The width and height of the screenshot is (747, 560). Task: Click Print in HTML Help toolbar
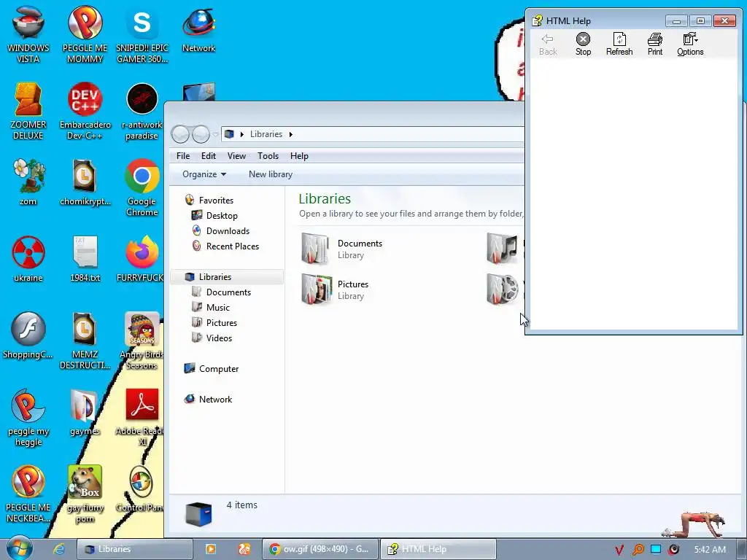(655, 44)
